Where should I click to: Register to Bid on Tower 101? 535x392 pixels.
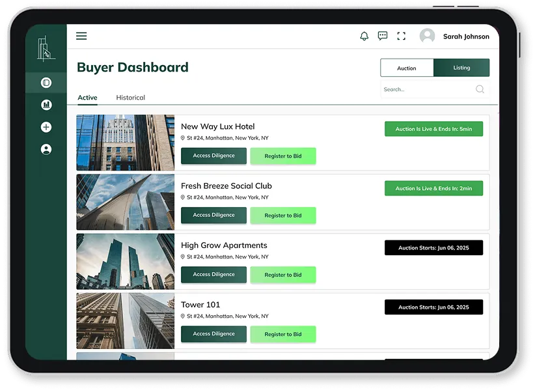pos(283,334)
